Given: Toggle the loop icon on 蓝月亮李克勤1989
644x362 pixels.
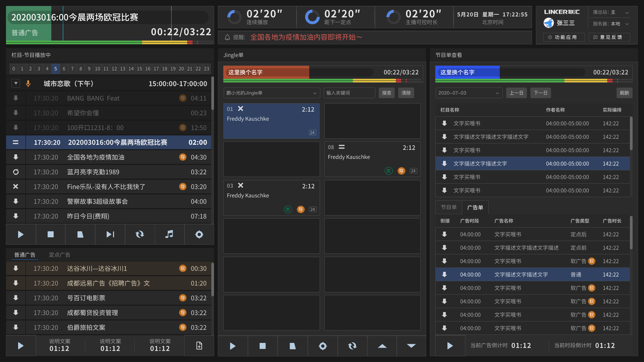Looking at the screenshot, I should point(16,172).
